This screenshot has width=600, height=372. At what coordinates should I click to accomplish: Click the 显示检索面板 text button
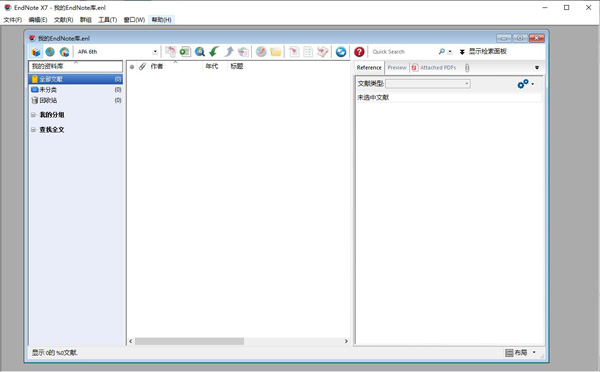488,51
